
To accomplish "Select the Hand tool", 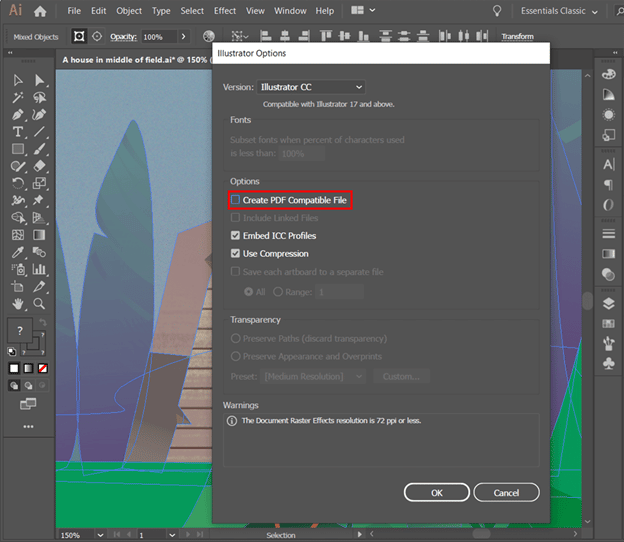I will (18, 303).
